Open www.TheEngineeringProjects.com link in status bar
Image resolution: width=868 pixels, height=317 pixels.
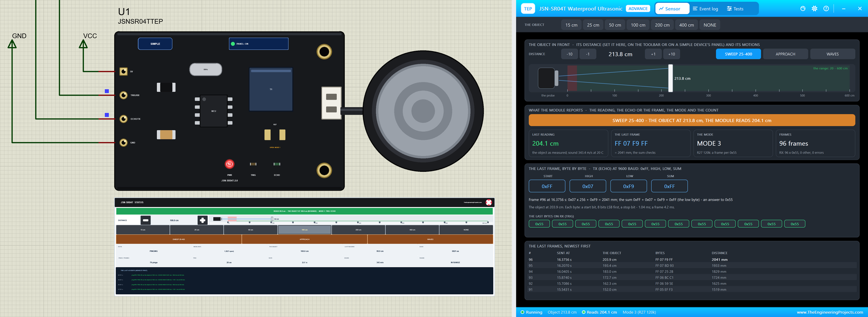point(830,312)
